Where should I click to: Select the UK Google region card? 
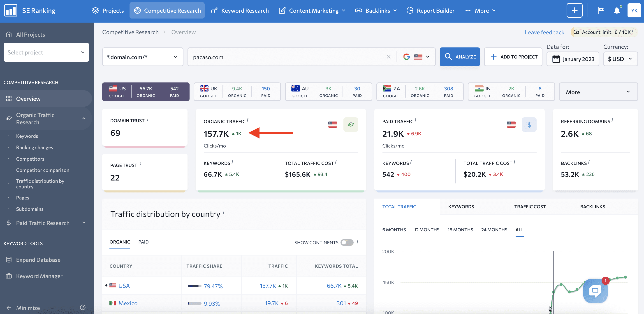[237, 92]
